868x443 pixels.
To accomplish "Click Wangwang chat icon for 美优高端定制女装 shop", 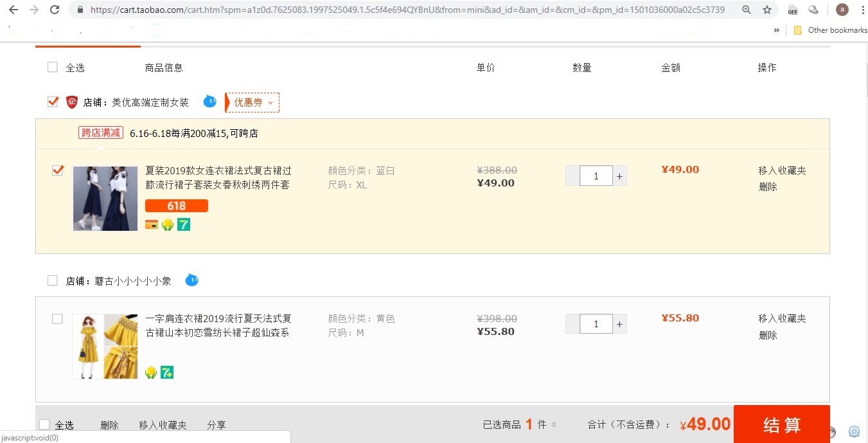I will click(209, 102).
